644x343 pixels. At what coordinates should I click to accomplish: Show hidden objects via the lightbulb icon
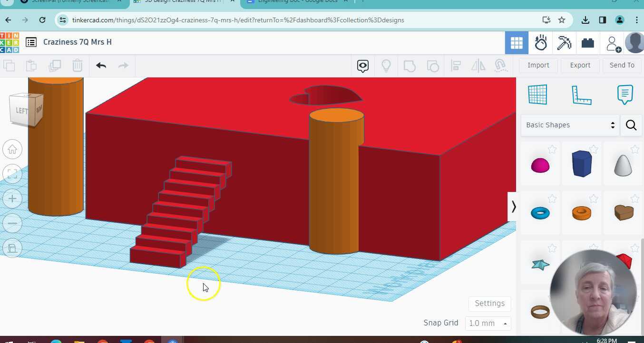pos(386,66)
